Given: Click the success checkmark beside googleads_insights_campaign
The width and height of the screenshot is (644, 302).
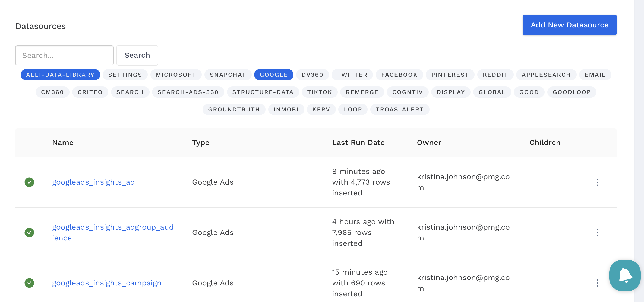Looking at the screenshot, I should point(29,283).
